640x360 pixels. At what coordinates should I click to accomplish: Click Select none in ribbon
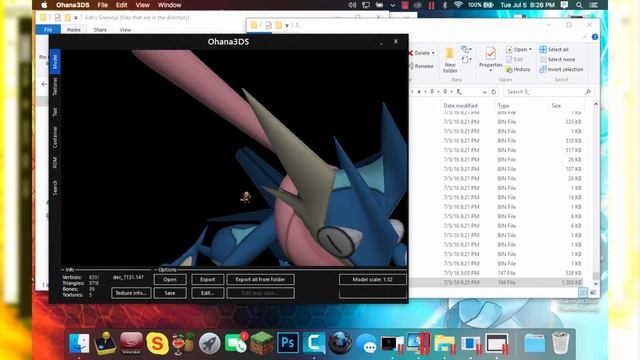(557, 60)
